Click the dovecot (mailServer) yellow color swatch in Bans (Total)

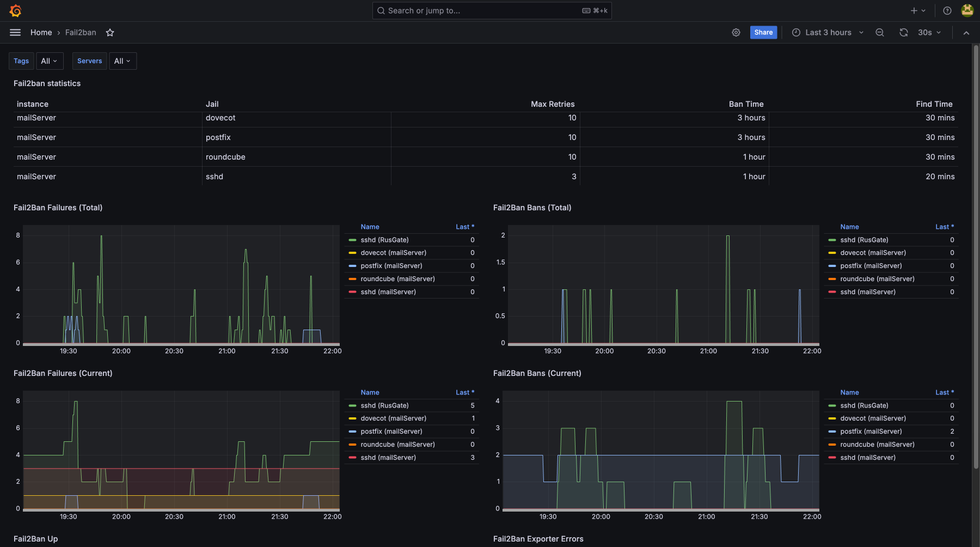pos(832,253)
